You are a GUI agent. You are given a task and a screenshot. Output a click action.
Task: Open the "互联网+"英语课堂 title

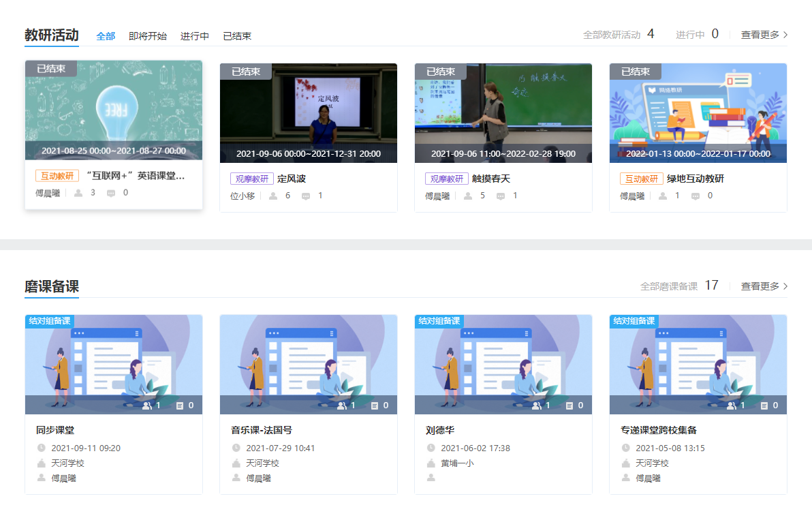(136, 176)
